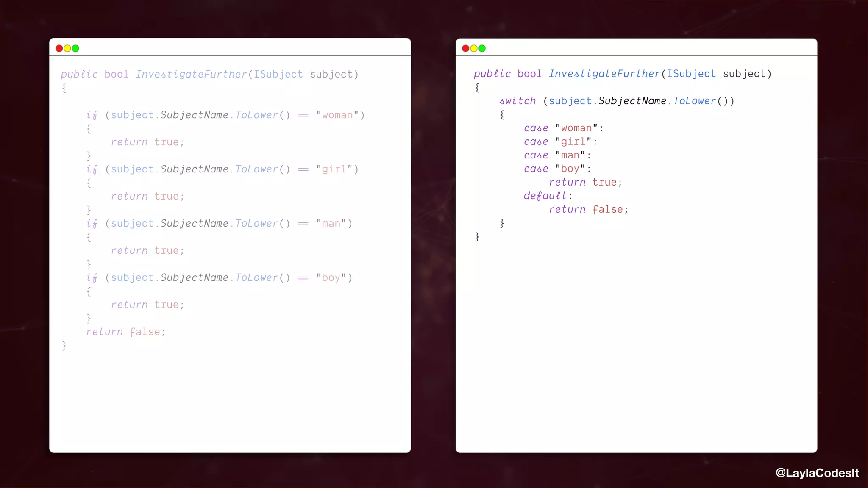Click case "boy" line in right window

(557, 169)
